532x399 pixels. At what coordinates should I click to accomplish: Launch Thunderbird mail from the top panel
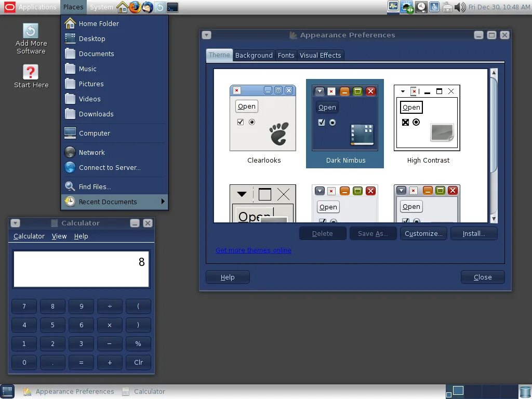click(x=147, y=7)
